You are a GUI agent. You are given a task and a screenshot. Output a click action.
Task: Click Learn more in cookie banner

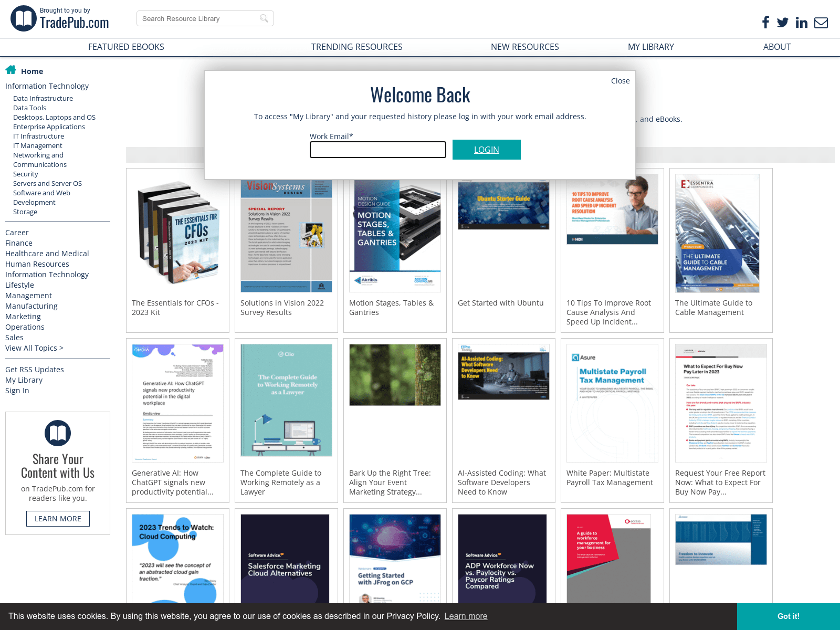pos(466,616)
